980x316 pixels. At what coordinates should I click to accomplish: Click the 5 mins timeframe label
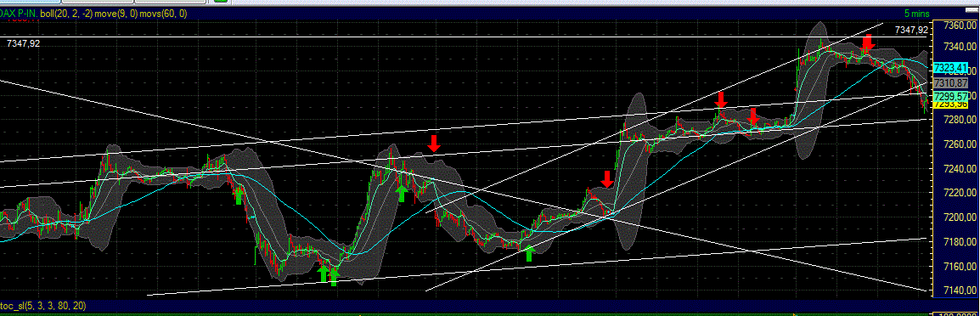pyautogui.click(x=916, y=14)
